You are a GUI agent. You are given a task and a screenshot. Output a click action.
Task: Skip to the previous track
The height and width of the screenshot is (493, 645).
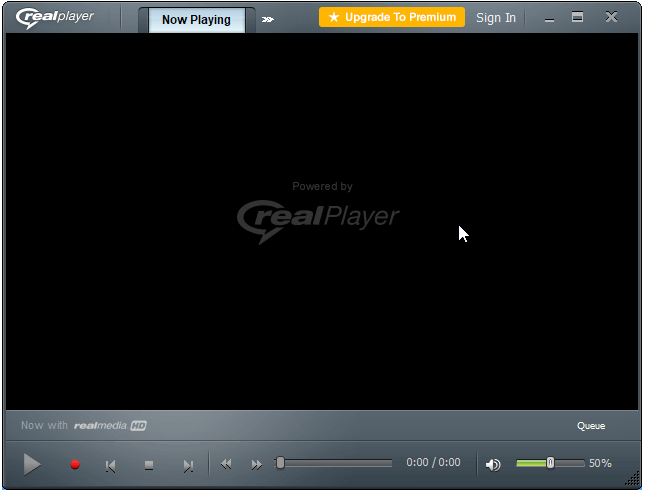pos(111,465)
